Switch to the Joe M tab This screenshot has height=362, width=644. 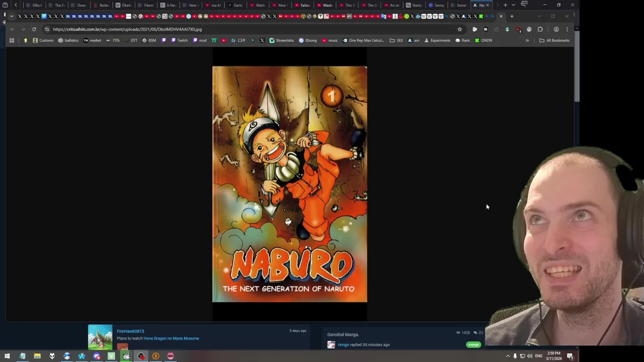click(x=213, y=5)
